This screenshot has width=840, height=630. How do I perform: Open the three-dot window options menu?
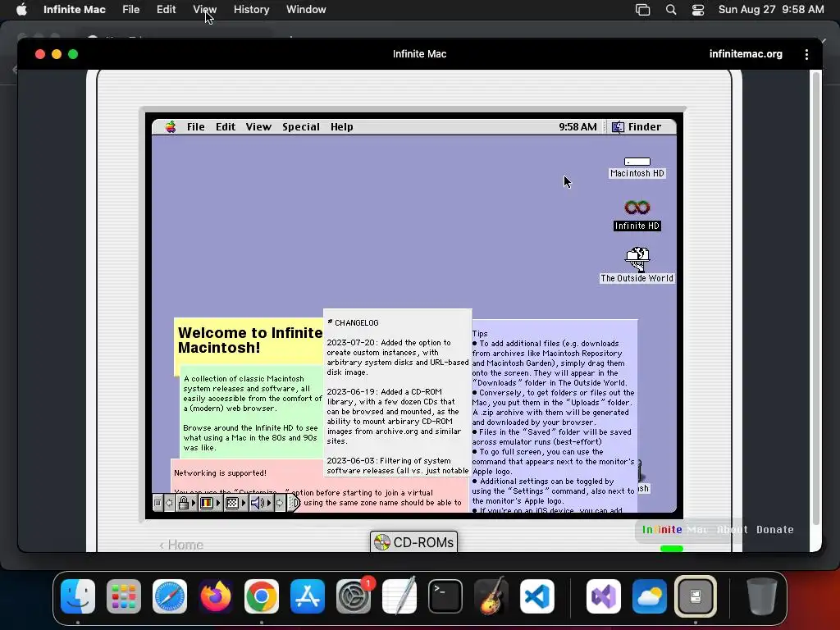tap(806, 54)
